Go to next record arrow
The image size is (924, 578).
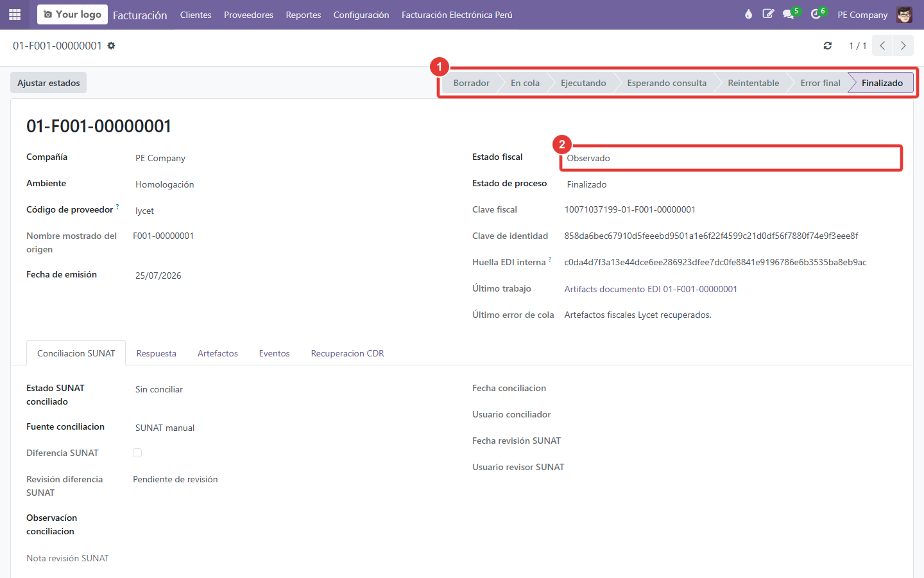903,46
